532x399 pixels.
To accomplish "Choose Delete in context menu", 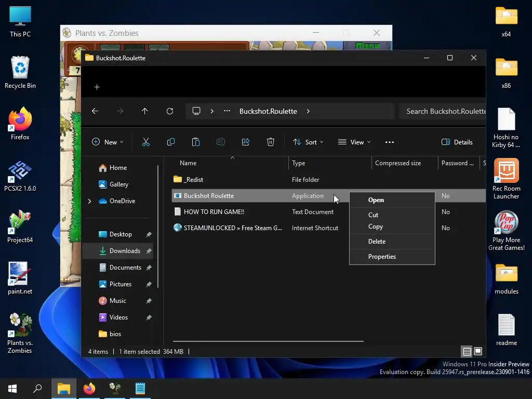I will tap(392, 242).
